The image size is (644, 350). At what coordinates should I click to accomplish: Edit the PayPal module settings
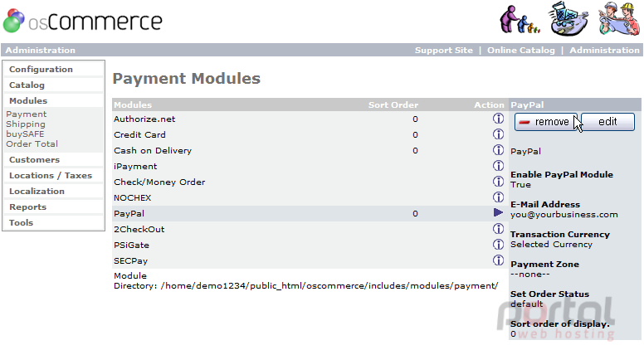[607, 122]
